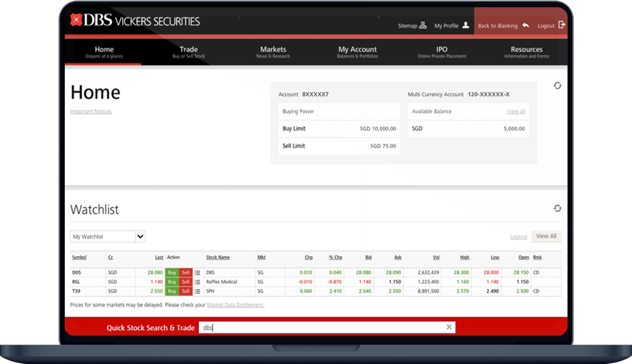Click the SGD 10,000.00 buy limit value

click(x=378, y=129)
